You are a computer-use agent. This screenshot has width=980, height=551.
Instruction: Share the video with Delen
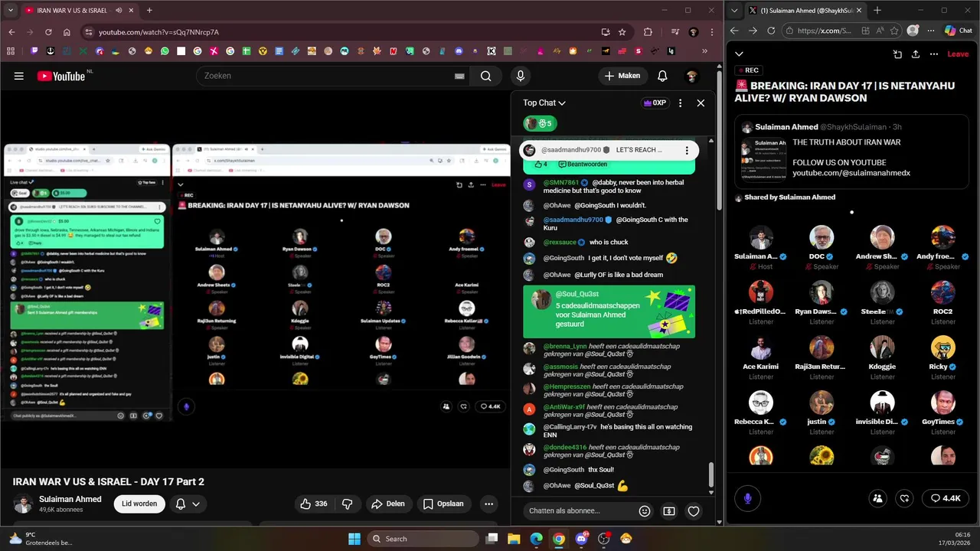(x=388, y=504)
